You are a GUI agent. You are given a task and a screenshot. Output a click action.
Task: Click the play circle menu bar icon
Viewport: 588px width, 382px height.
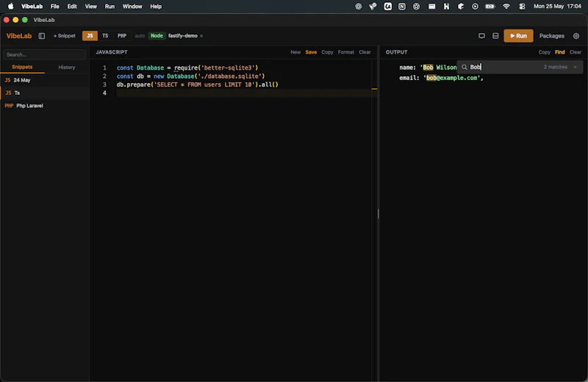(x=475, y=7)
